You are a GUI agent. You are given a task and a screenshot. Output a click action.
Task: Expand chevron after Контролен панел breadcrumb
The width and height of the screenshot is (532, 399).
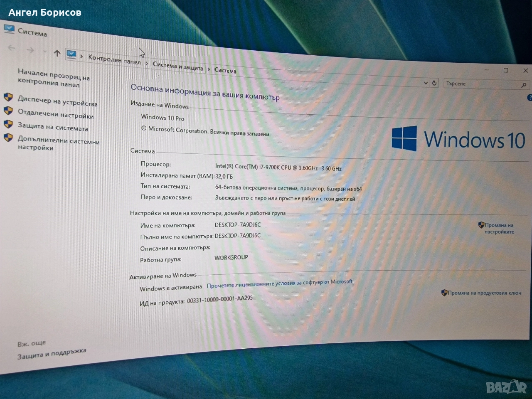147,63
